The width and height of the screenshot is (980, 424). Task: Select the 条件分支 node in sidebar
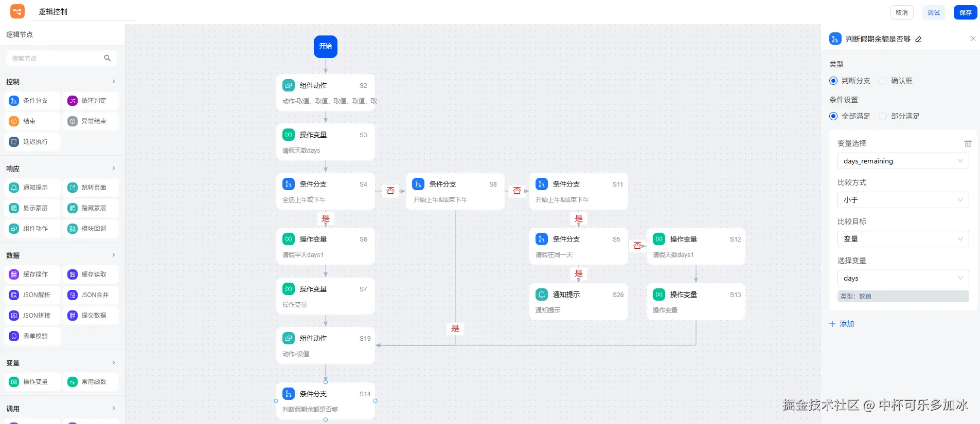click(x=32, y=101)
